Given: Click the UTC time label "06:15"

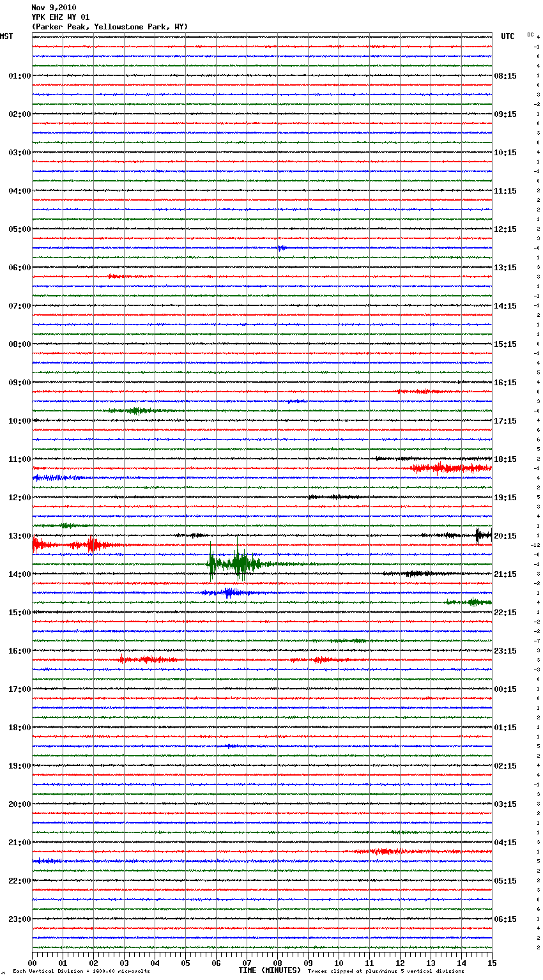Looking at the screenshot, I should (505, 919).
